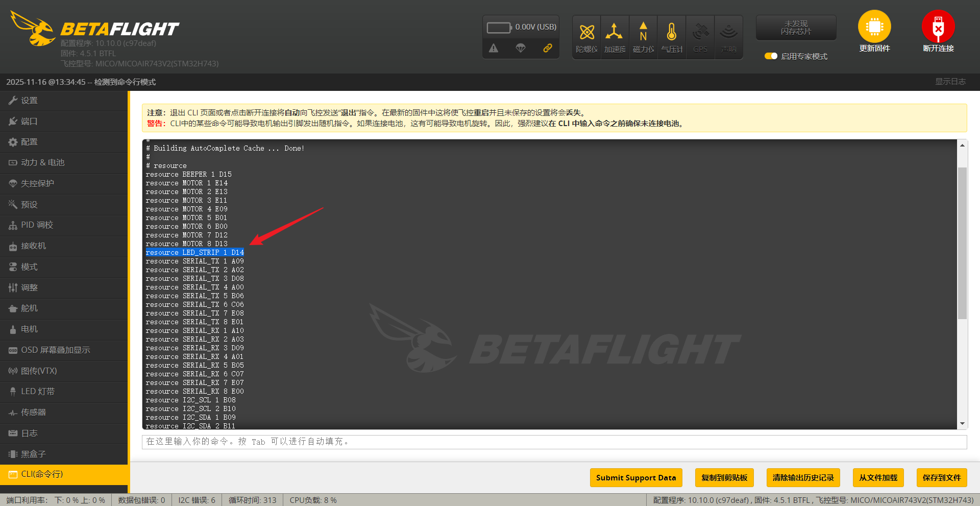Open the PID 调校 tuning tab
The image size is (980, 506).
point(37,225)
